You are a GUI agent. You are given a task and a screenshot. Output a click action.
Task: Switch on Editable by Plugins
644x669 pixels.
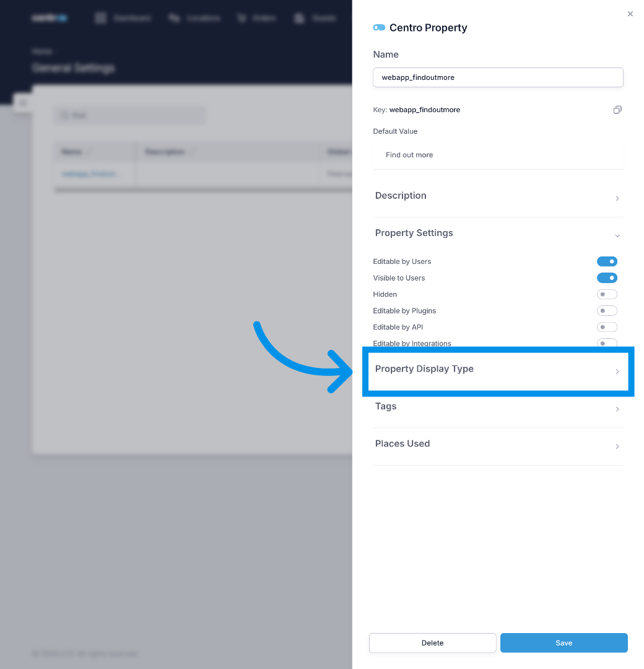[x=607, y=310]
